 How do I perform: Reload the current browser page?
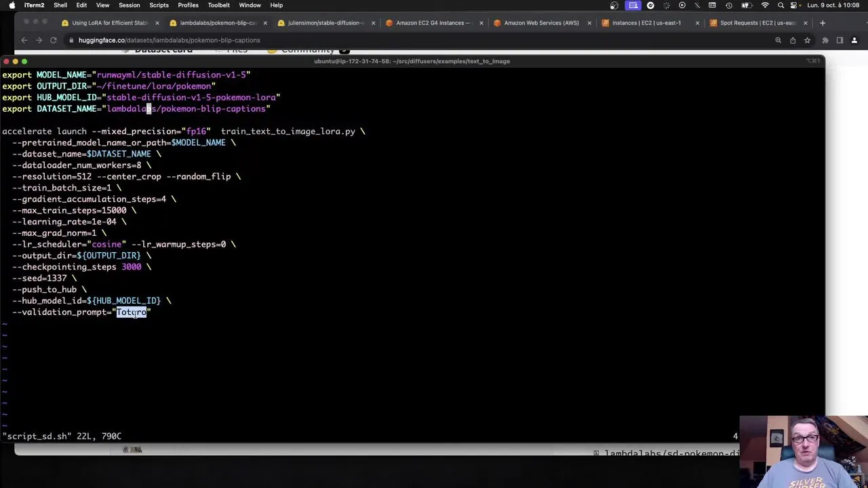(x=53, y=40)
